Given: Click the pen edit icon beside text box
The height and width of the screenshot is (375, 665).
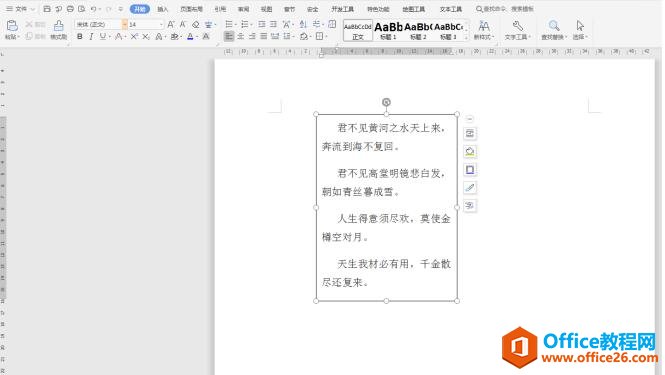Looking at the screenshot, I should pos(469,188).
